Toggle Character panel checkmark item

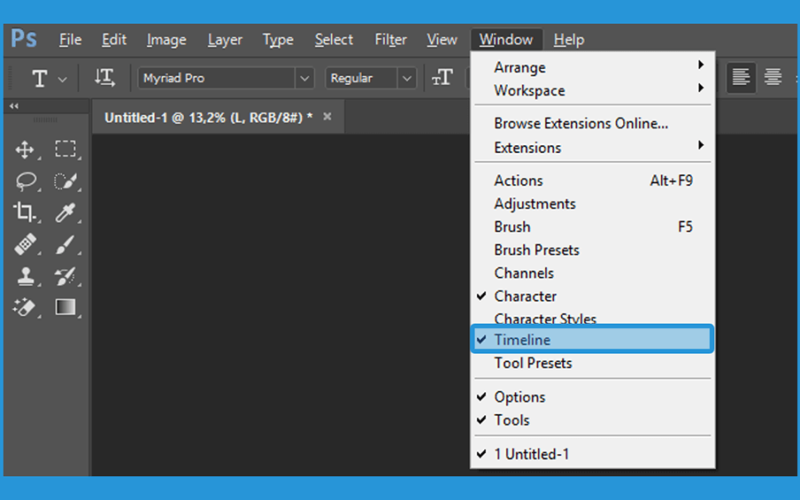click(x=592, y=296)
